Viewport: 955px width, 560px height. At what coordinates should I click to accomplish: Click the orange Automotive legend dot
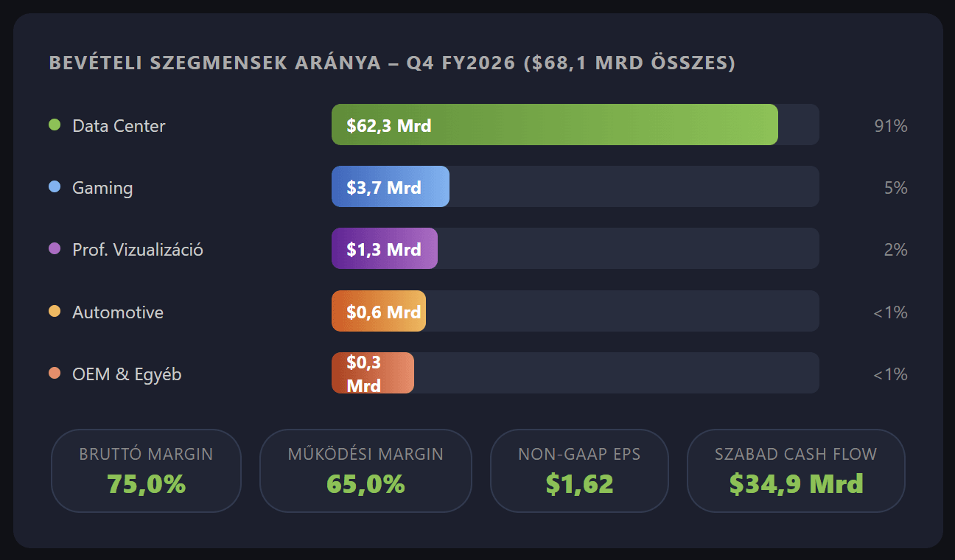click(52, 311)
